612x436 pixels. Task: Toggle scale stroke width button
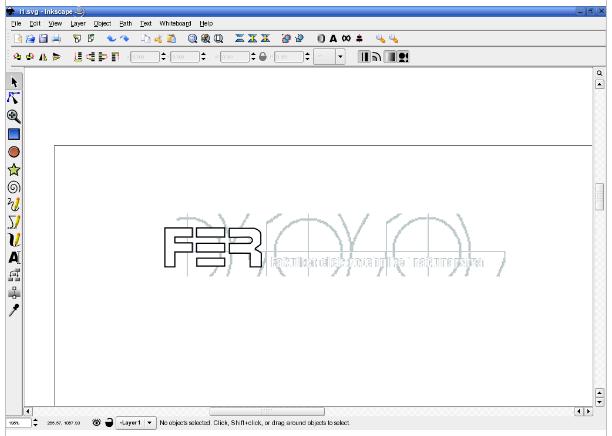[x=364, y=57]
